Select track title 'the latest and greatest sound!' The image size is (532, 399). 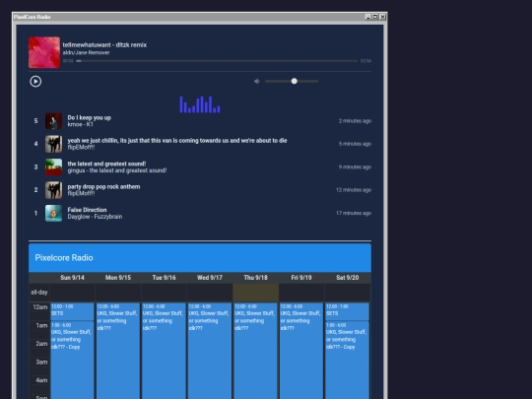pos(106,164)
